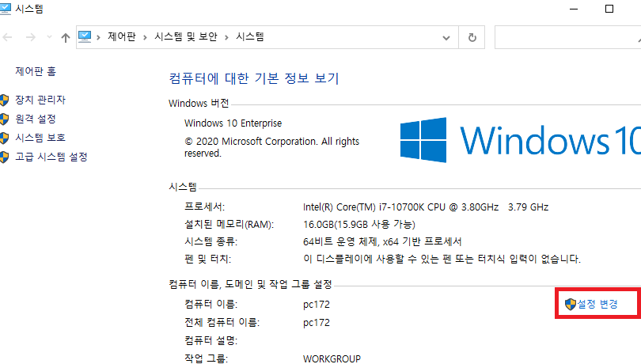Click the Forward navigation arrow
This screenshot has height=364, width=641.
click(31, 38)
